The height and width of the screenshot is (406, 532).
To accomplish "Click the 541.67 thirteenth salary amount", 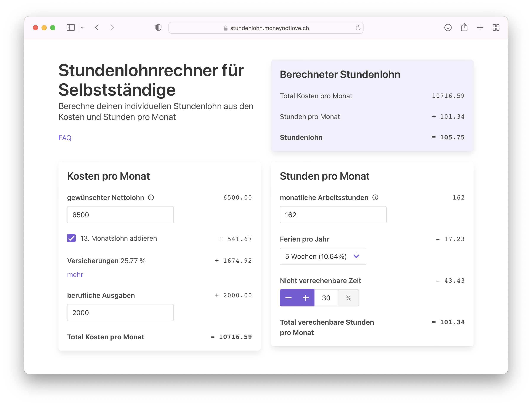I will (x=239, y=239).
